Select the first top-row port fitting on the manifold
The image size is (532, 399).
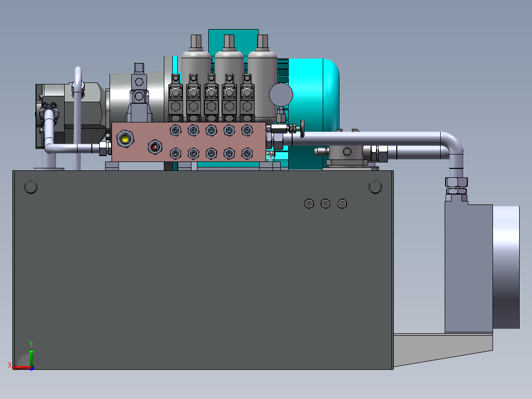(x=175, y=130)
